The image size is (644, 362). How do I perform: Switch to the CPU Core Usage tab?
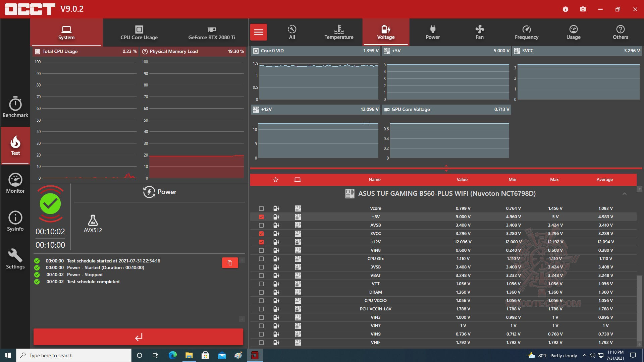click(139, 32)
